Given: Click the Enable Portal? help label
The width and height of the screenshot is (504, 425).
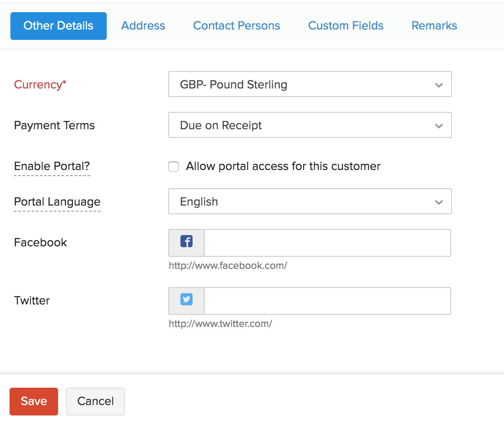Looking at the screenshot, I should 52,167.
